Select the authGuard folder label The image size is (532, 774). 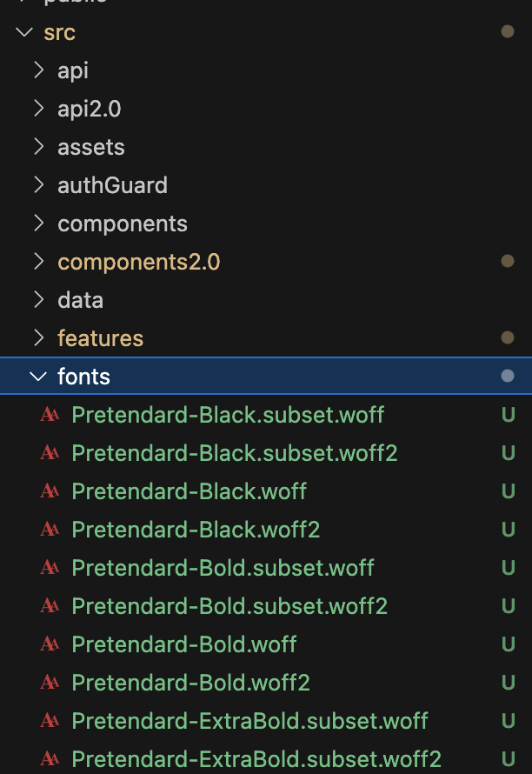112,185
